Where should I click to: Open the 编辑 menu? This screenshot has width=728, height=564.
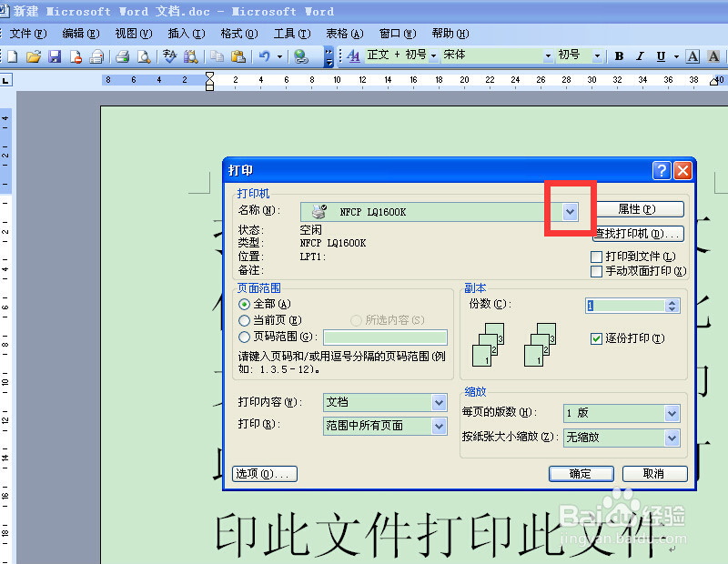tap(81, 34)
